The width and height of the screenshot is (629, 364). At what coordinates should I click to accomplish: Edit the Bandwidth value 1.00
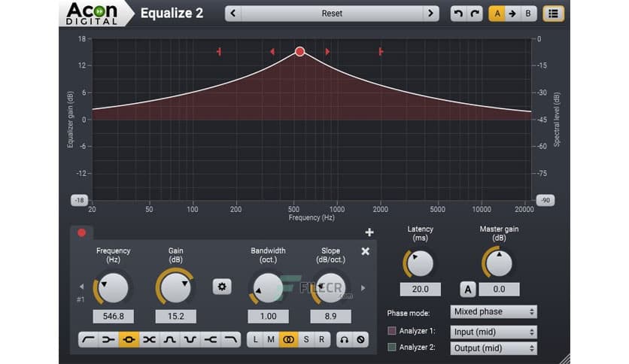(x=268, y=317)
